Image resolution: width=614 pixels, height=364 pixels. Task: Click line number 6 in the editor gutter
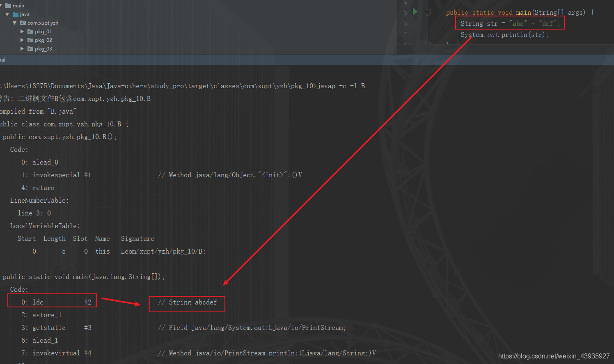pos(405,24)
